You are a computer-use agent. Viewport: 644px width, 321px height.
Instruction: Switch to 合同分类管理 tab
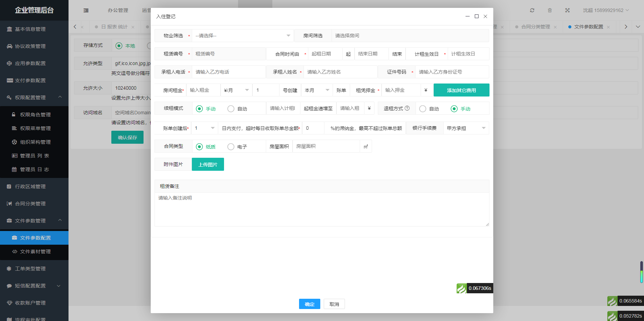pos(535,27)
